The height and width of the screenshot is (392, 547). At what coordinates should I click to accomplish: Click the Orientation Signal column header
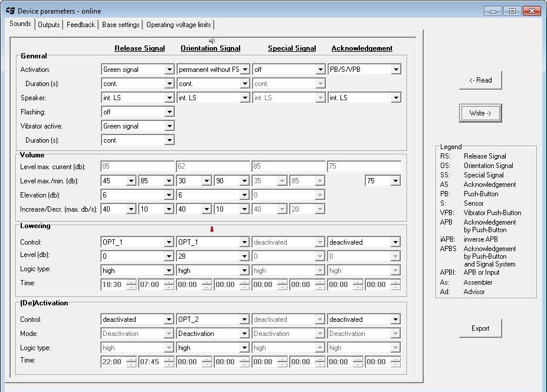210,48
